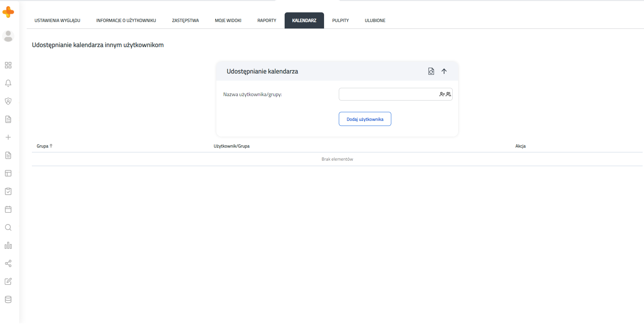Click the Nazwa użytkownika/grupy label
The height and width of the screenshot is (326, 644).
(x=252, y=94)
